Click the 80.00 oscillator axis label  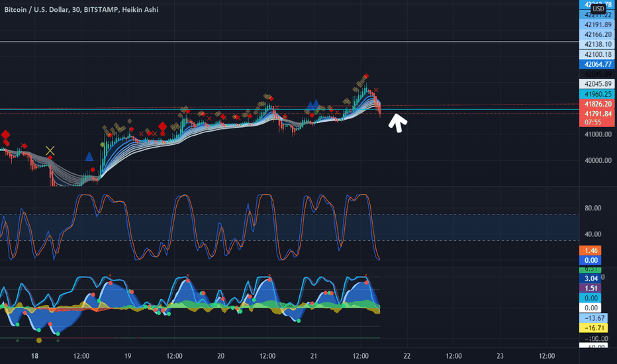(593, 208)
